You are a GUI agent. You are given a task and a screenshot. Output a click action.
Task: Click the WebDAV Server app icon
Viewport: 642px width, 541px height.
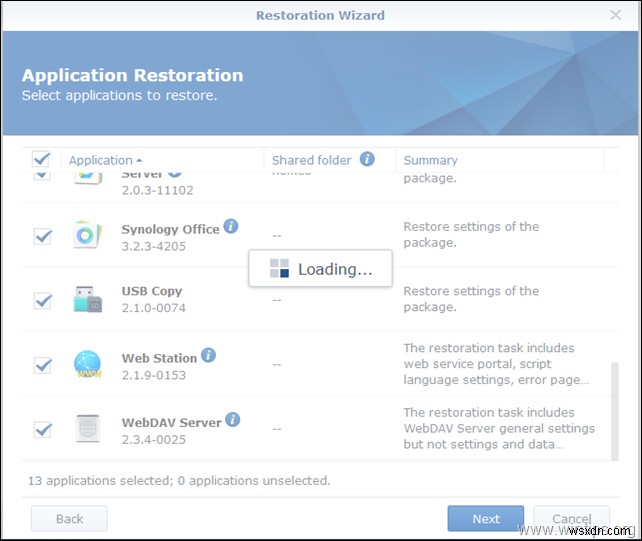coord(88,428)
